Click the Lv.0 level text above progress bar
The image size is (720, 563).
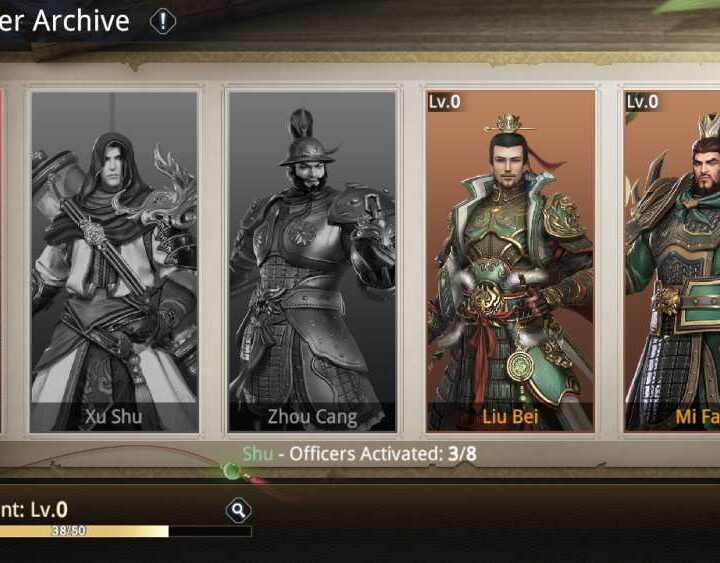coord(49,509)
